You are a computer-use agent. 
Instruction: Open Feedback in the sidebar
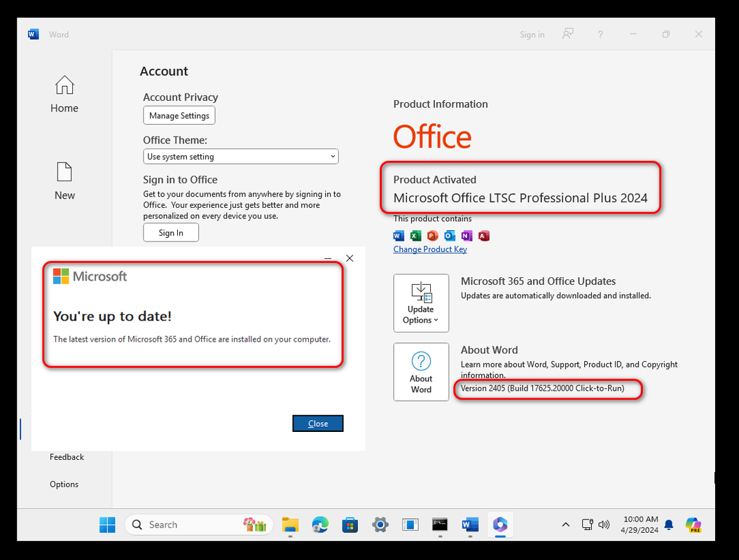coord(67,457)
